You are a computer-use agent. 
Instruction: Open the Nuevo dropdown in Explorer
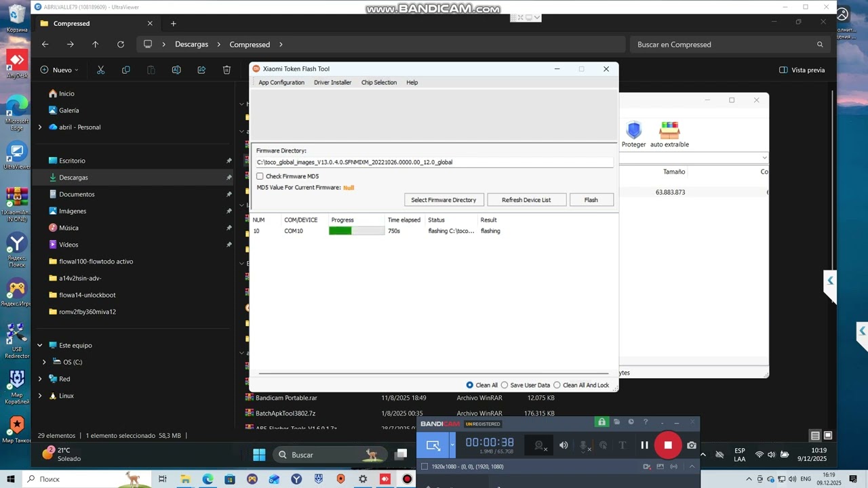[59, 70]
